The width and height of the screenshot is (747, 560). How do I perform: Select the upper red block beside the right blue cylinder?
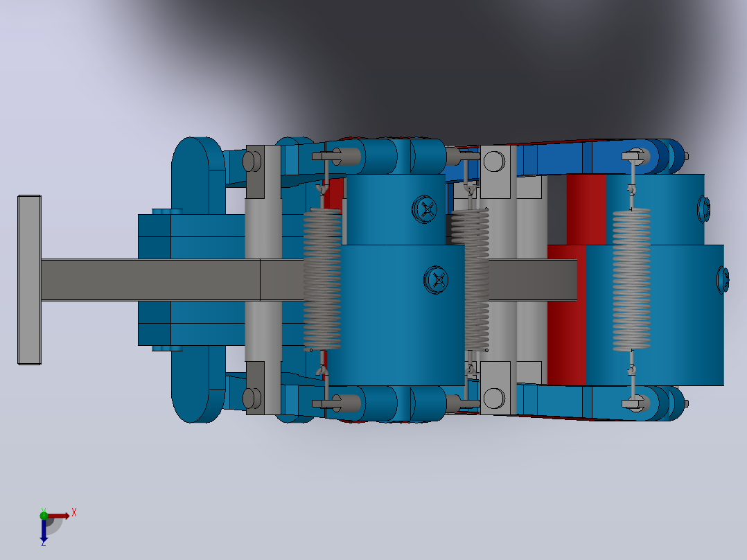point(586,210)
